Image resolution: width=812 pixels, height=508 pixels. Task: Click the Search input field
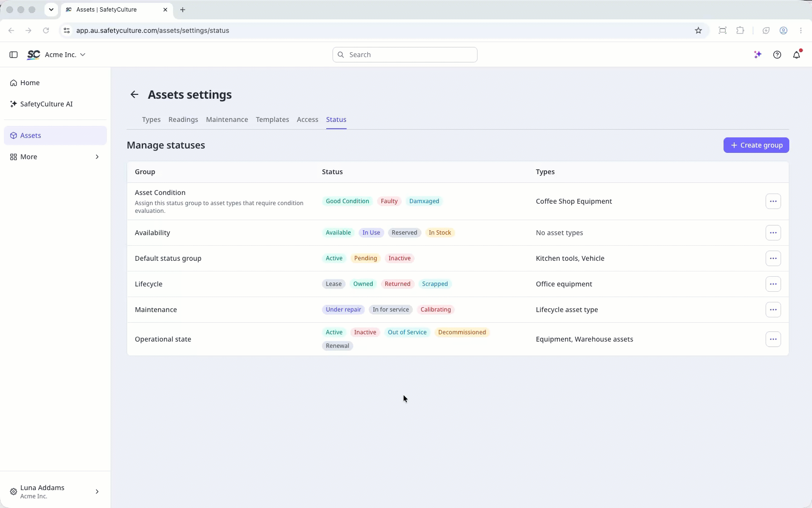tap(405, 55)
